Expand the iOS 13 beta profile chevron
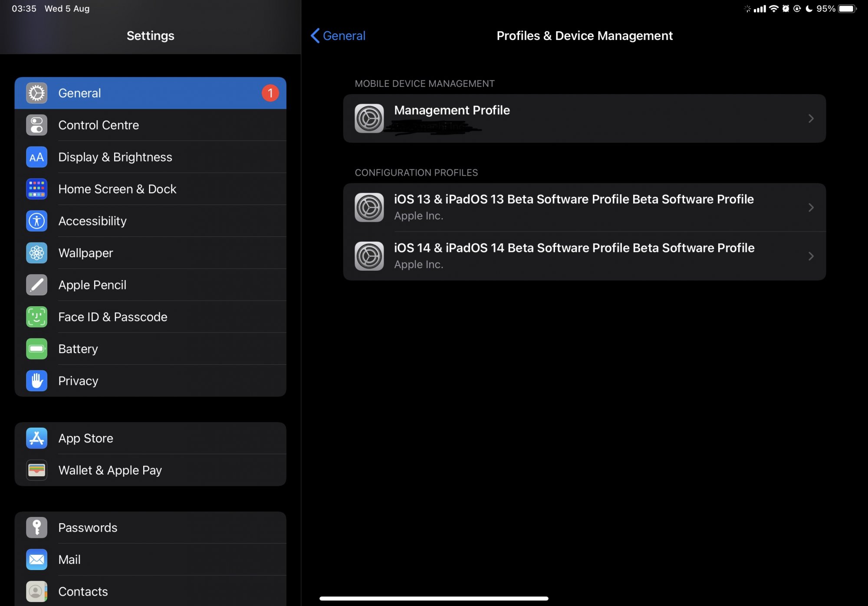The image size is (868, 606). pyautogui.click(x=811, y=207)
